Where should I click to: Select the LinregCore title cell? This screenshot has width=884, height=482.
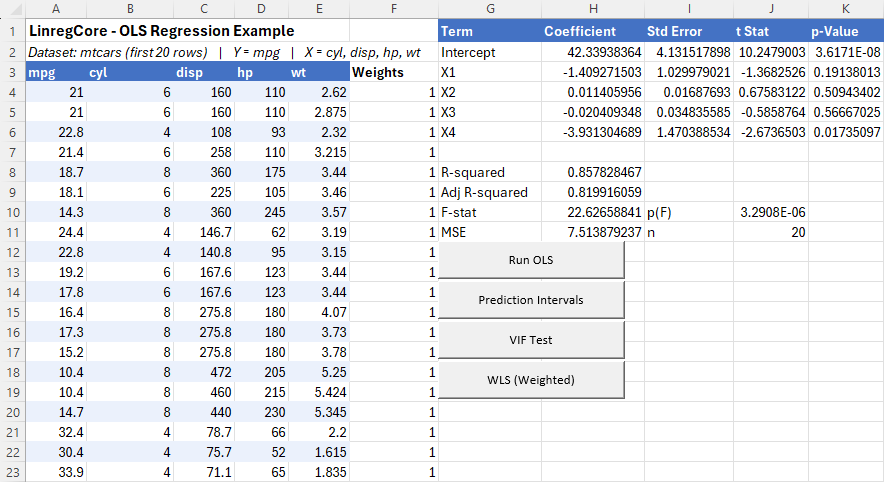pyautogui.click(x=162, y=31)
